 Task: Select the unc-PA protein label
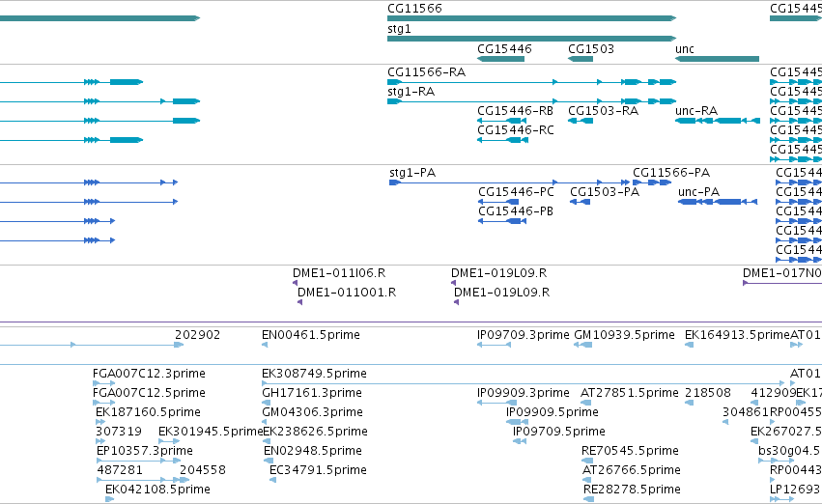(x=698, y=192)
